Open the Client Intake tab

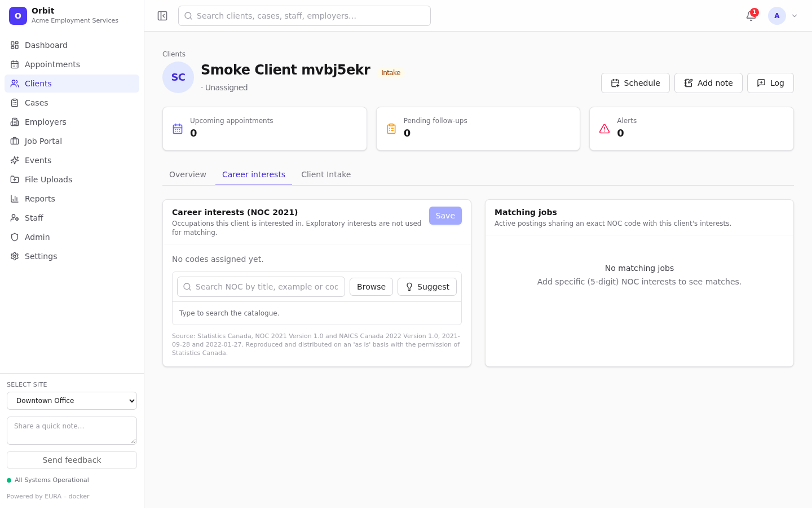point(326,174)
